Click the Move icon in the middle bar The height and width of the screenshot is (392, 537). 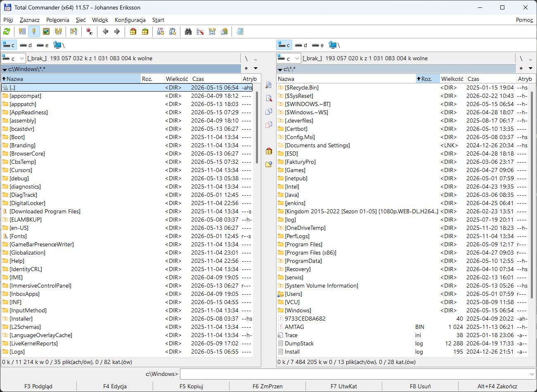pos(269,125)
